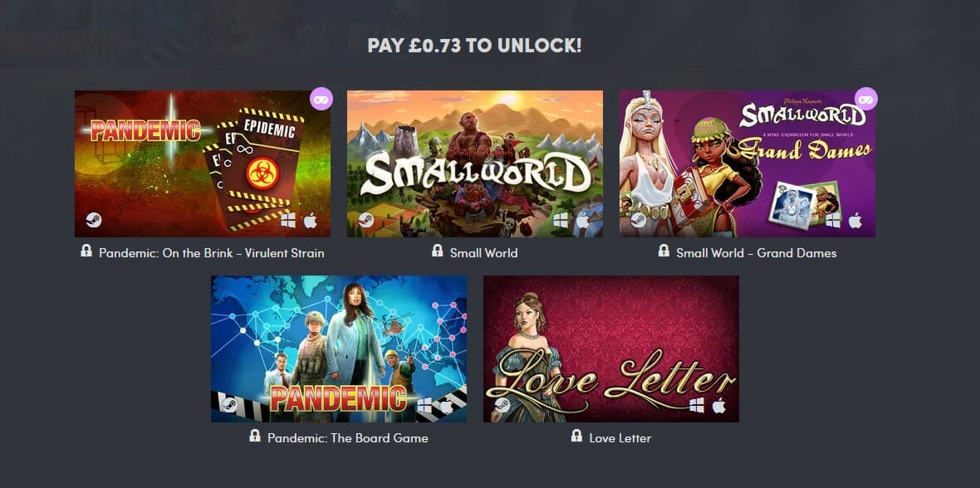Click lock icon beside Small World title
This screenshot has width=980, height=488.
[x=438, y=251]
